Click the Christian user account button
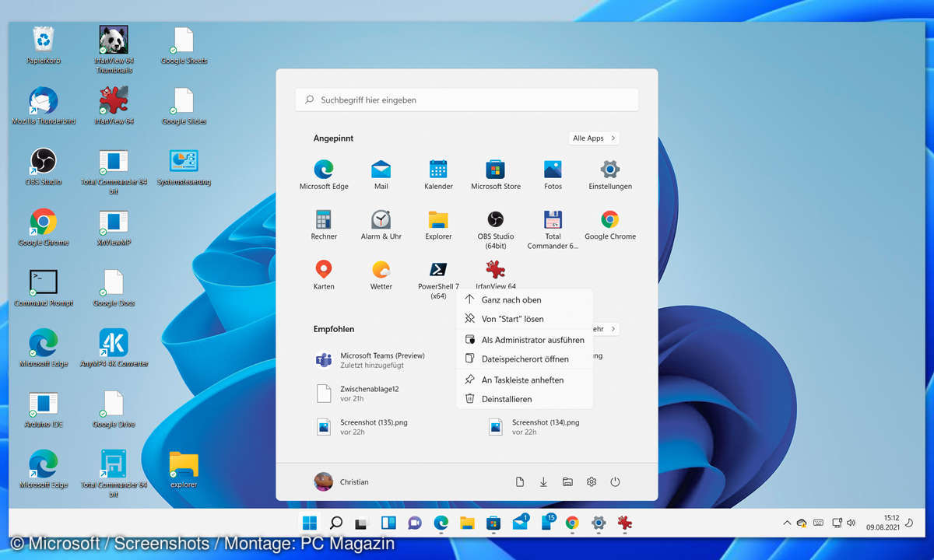The width and height of the screenshot is (934, 560). tap(342, 482)
